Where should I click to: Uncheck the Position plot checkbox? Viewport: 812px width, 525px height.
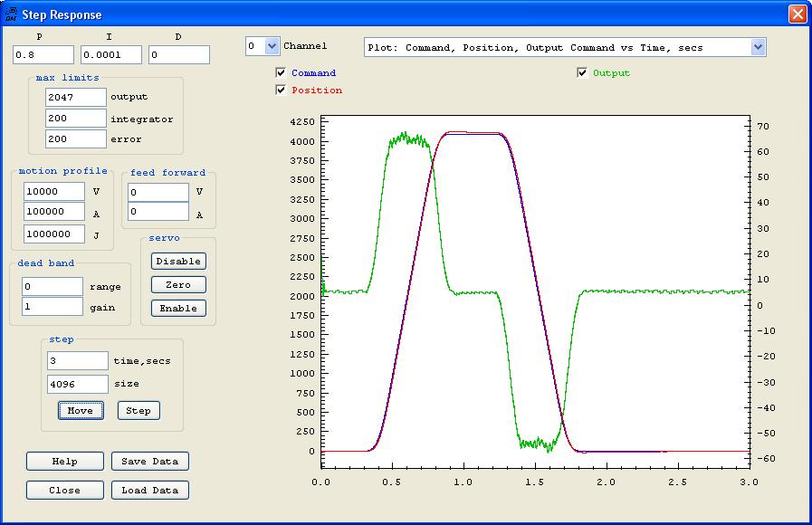tap(282, 91)
